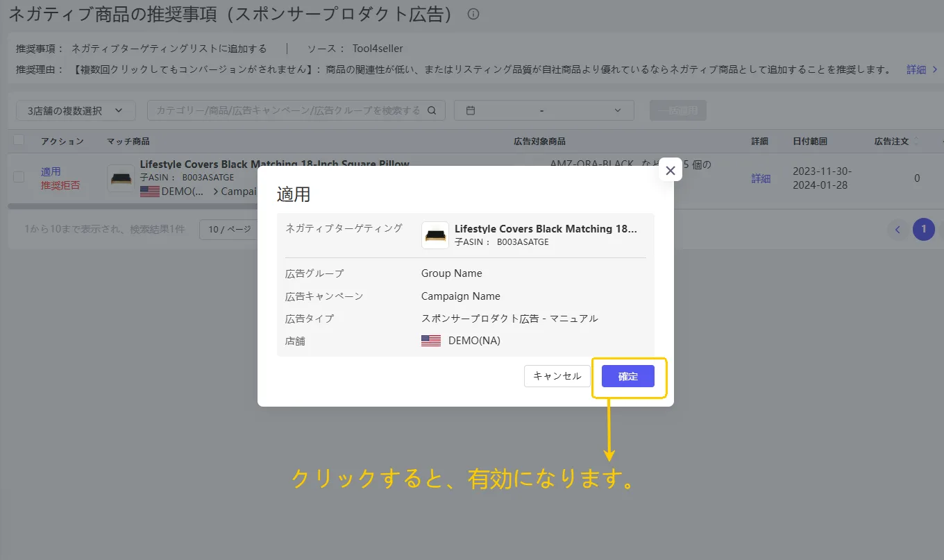Screen dimensions: 944x560
Task: Click the 広告対象商品 column header
Action: pos(539,141)
